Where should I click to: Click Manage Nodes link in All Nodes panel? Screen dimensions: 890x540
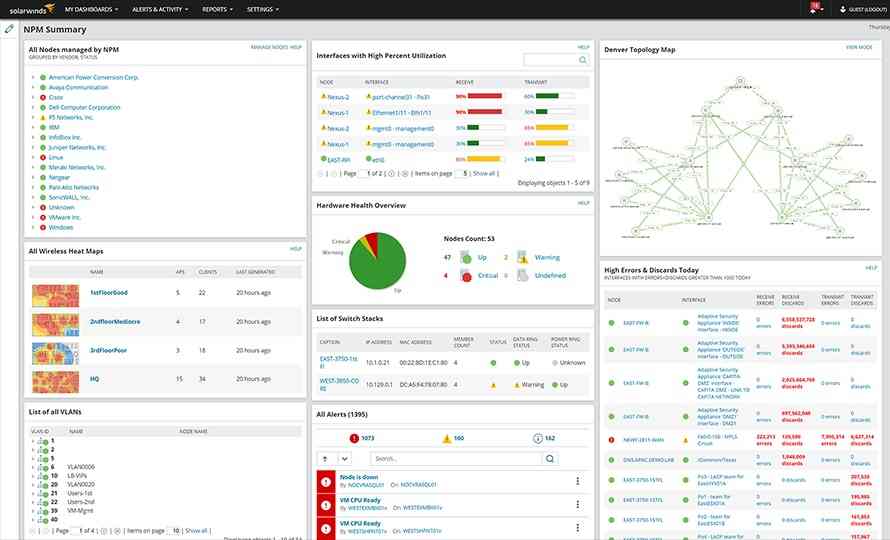pos(270,47)
